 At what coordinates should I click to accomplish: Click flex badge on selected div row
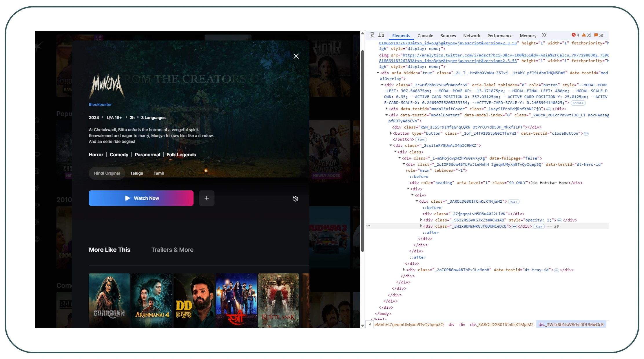(539, 226)
